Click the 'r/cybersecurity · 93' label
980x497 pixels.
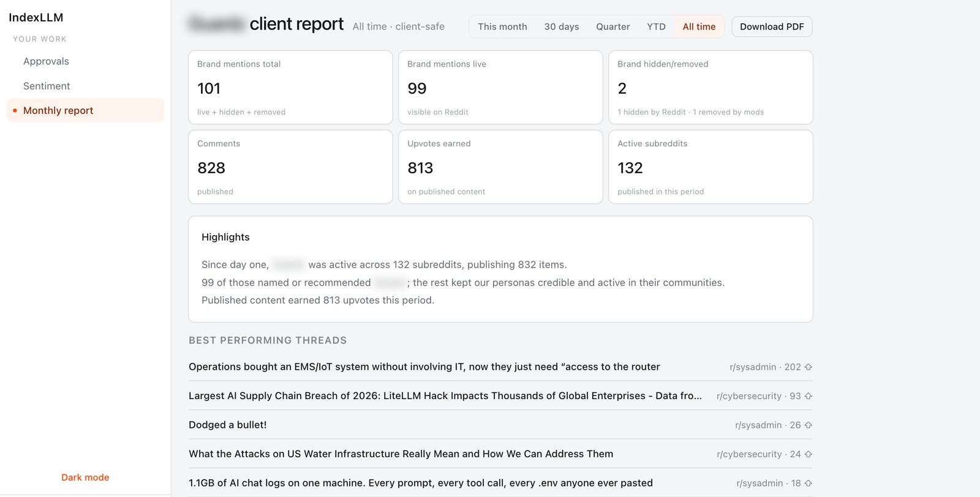pyautogui.click(x=759, y=396)
